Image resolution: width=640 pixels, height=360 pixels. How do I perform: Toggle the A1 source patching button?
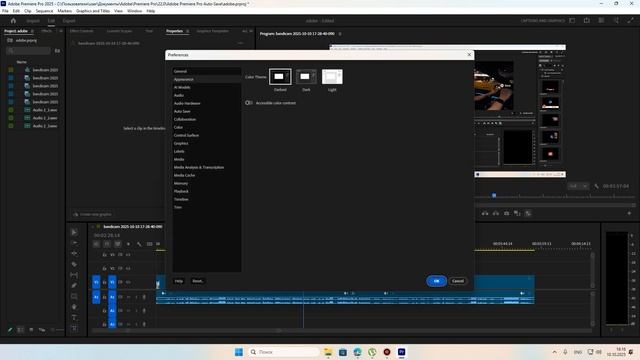coord(96,297)
